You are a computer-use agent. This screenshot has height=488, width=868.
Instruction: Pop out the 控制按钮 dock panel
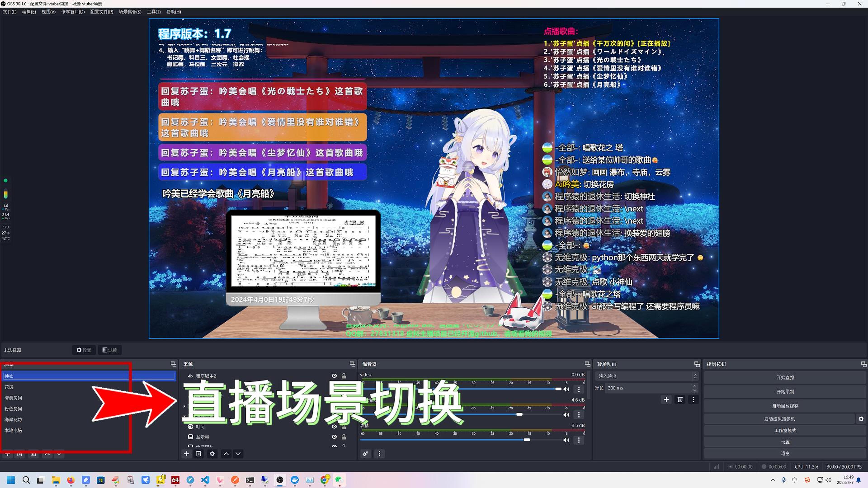pyautogui.click(x=863, y=364)
